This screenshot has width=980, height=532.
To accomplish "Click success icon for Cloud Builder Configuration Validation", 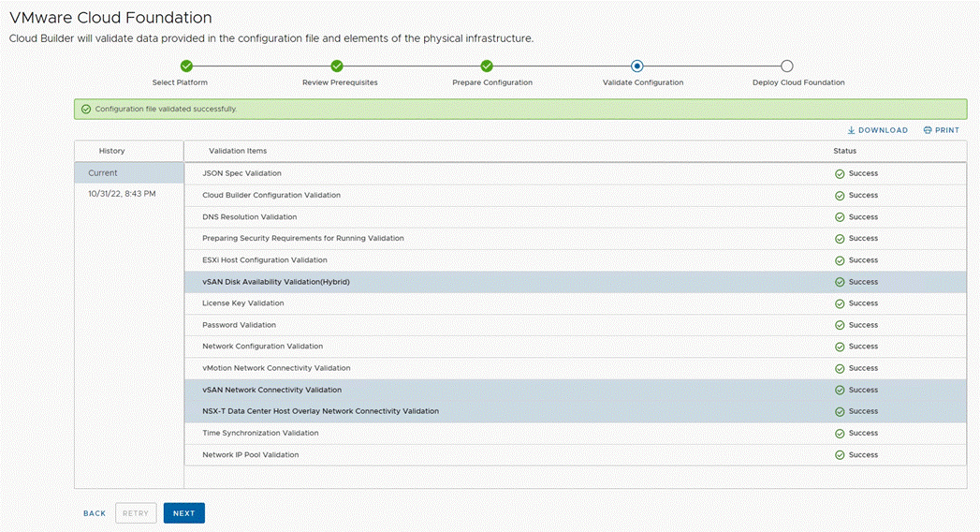I will tap(840, 196).
